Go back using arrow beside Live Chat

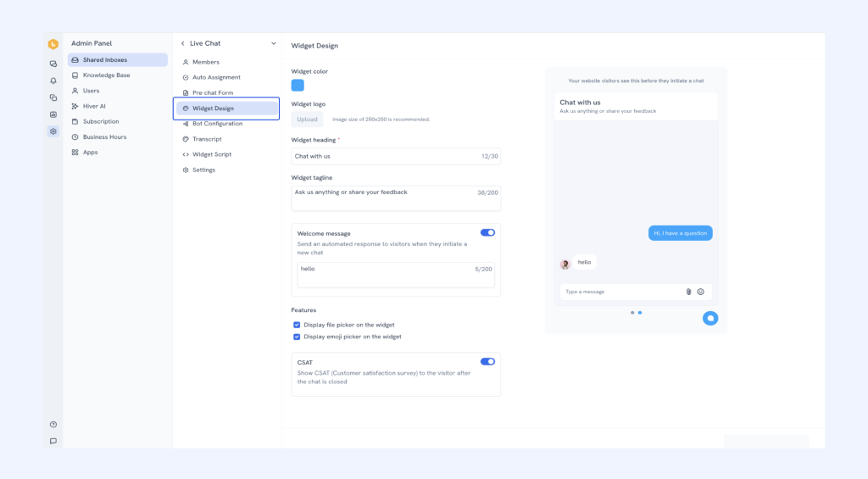click(182, 43)
